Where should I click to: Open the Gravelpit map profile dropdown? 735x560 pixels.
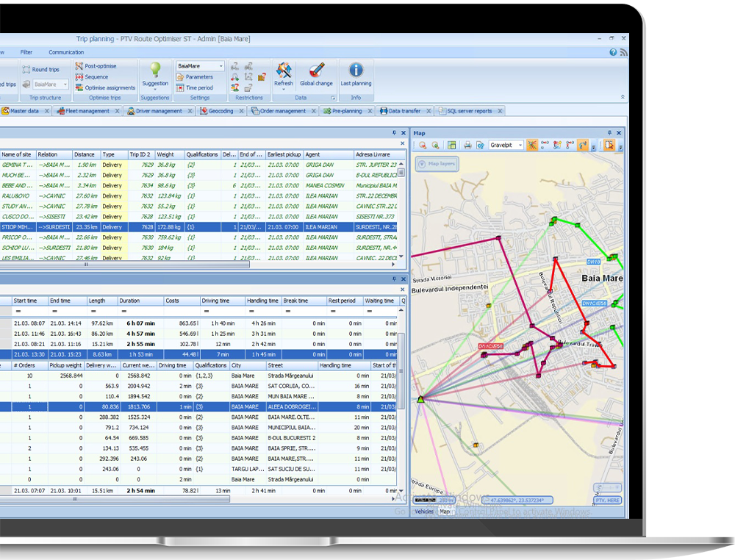[520, 146]
